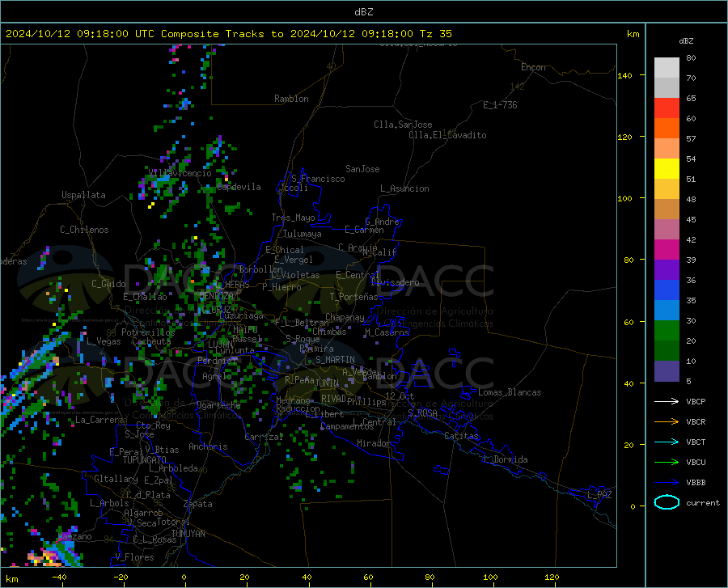Click the 'L_Dormida' map label
Screen dimensions: 728x588
[505, 459]
